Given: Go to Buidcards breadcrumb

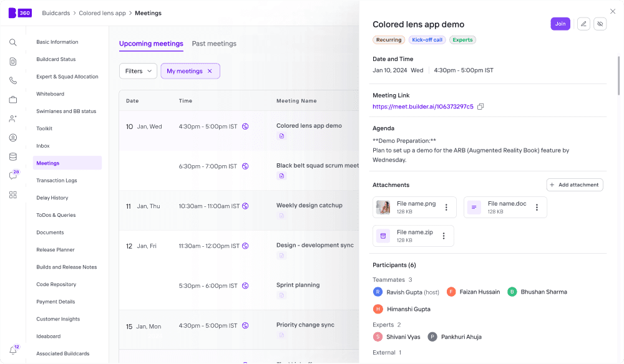Looking at the screenshot, I should tap(56, 13).
